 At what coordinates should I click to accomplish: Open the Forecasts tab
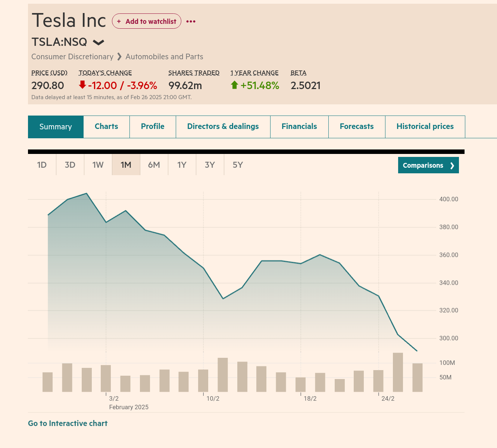[x=357, y=126]
